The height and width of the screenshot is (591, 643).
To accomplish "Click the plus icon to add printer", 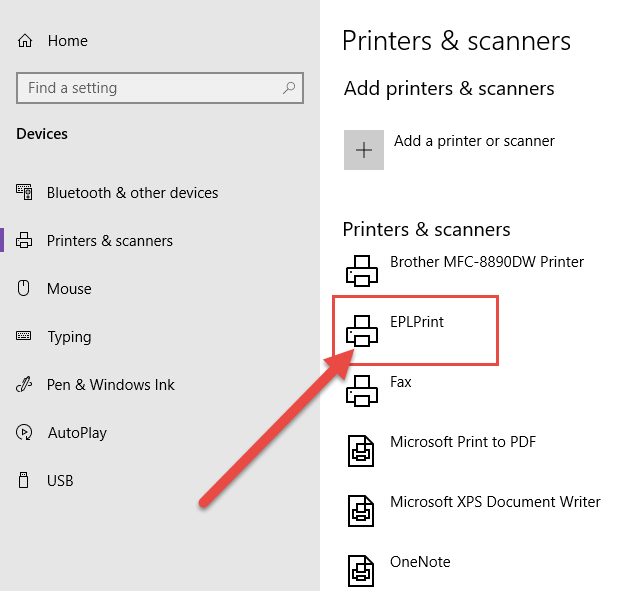I will point(364,150).
